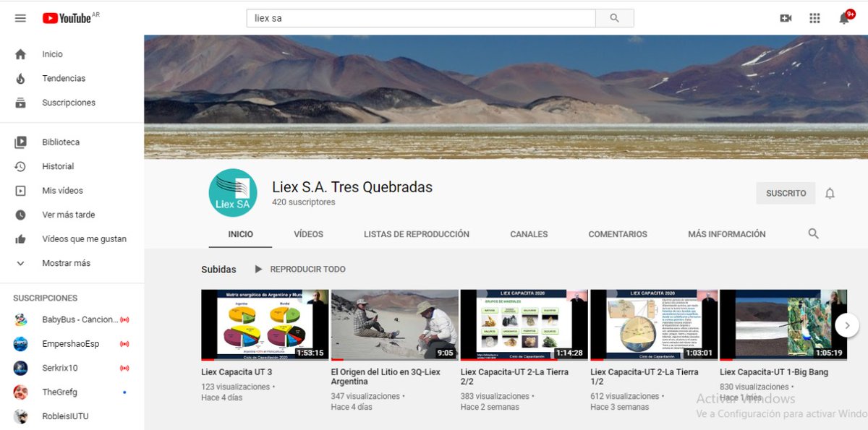Click the EmpershaoEsp channel avatar
The width and height of the screenshot is (868, 430).
pos(20,344)
